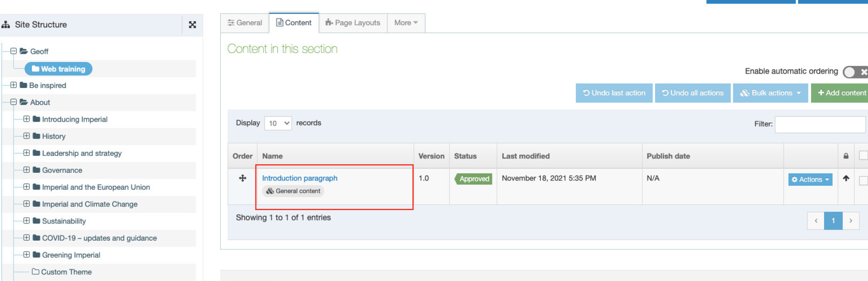Open the Actions dropdown for Introduction paragraph
This screenshot has width=868, height=281.
pos(810,180)
